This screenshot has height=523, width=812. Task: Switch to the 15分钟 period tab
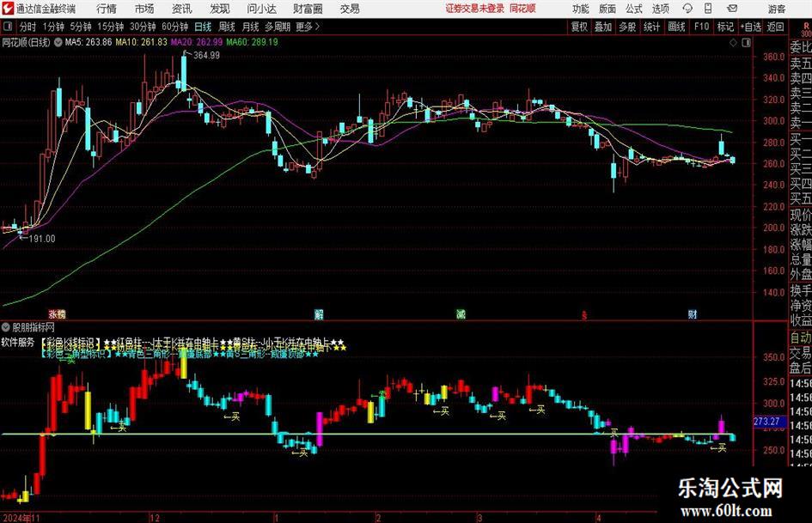[x=111, y=27]
